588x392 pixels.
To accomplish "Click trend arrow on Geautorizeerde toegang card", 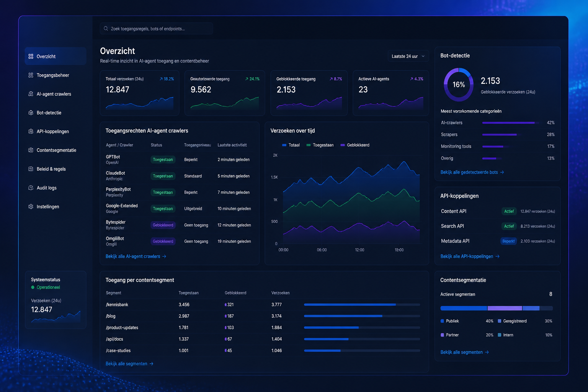I will [247, 79].
